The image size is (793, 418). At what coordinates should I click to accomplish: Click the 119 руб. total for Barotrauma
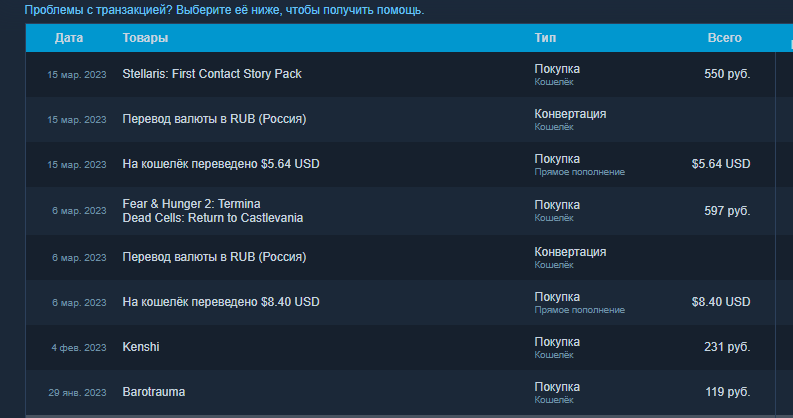click(x=727, y=392)
